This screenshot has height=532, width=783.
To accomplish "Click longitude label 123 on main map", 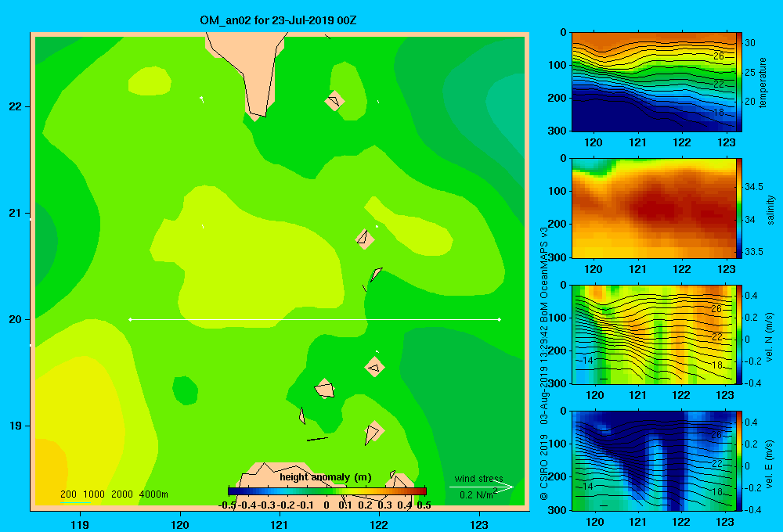I will point(479,525).
